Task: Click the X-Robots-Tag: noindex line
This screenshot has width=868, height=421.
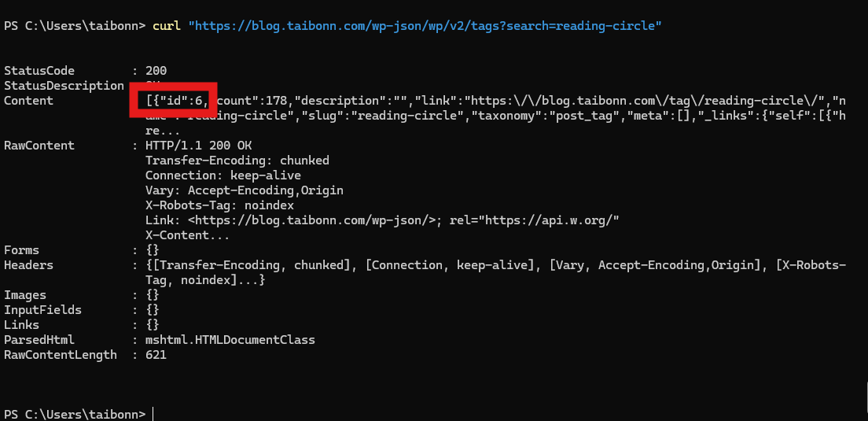Action: 220,205
